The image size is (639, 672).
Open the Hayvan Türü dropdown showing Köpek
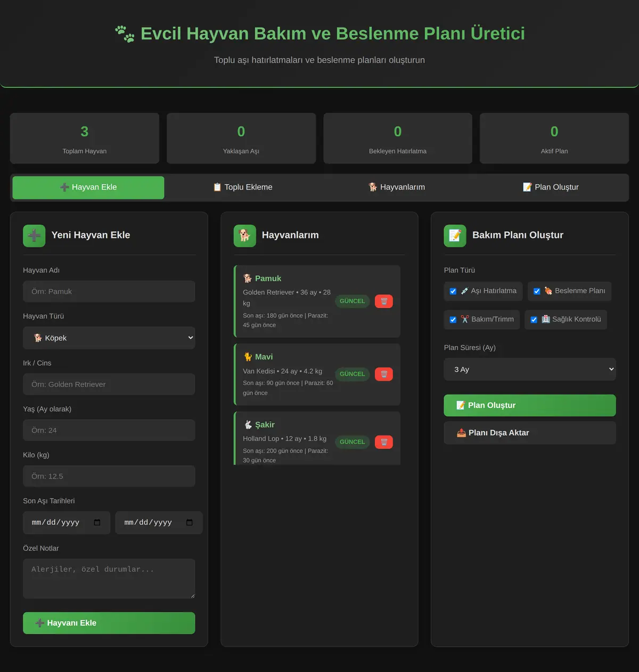click(109, 338)
